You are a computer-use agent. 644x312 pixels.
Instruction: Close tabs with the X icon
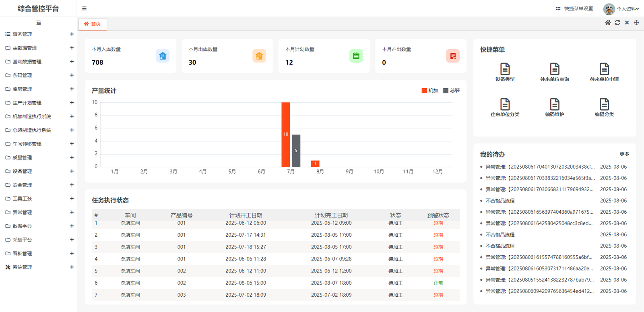627,23
